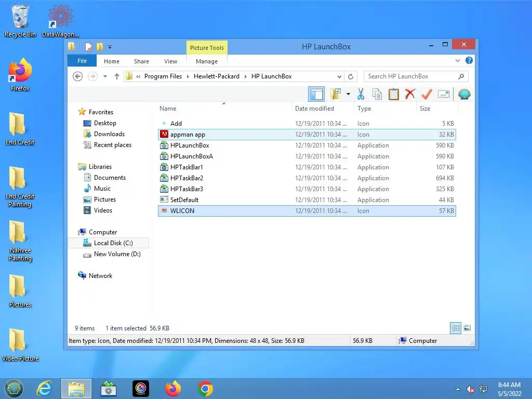The width and height of the screenshot is (532, 399).
Task: Sort by the Name column header
Action: click(x=224, y=108)
